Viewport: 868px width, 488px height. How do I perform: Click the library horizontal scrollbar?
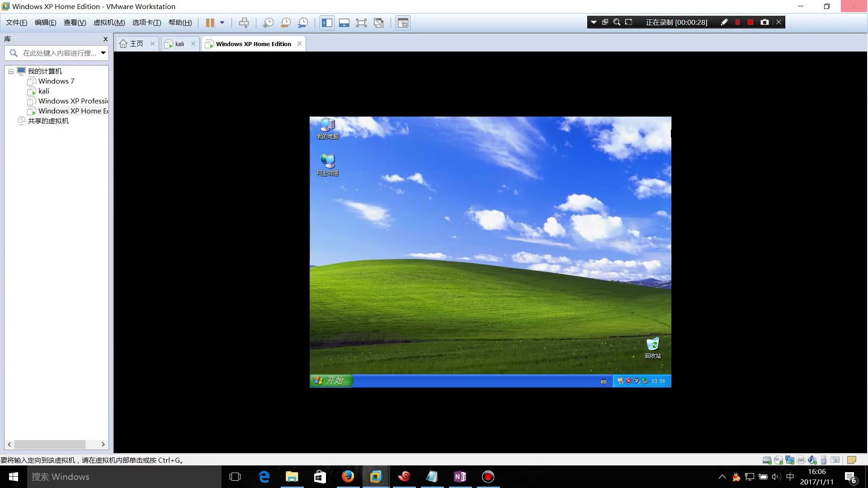pyautogui.click(x=50, y=445)
